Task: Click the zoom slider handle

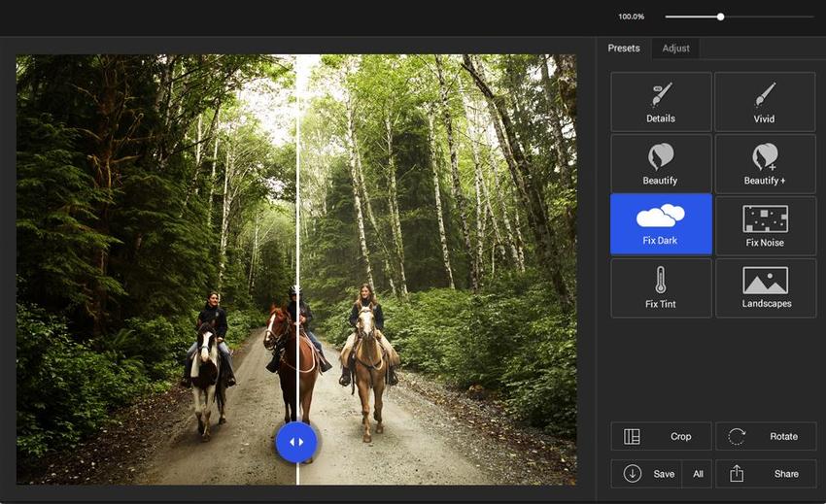Action: (x=720, y=17)
